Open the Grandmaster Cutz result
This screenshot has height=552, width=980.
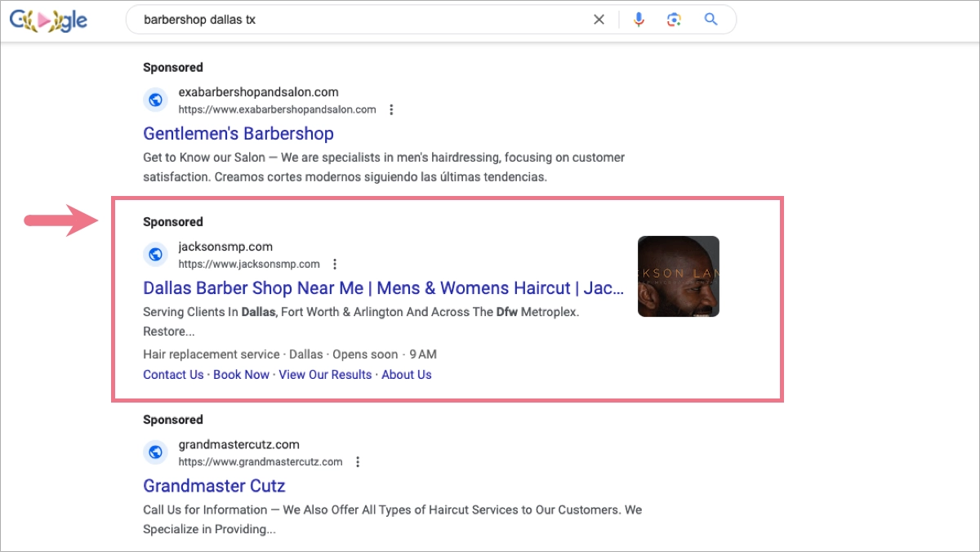pyautogui.click(x=214, y=486)
